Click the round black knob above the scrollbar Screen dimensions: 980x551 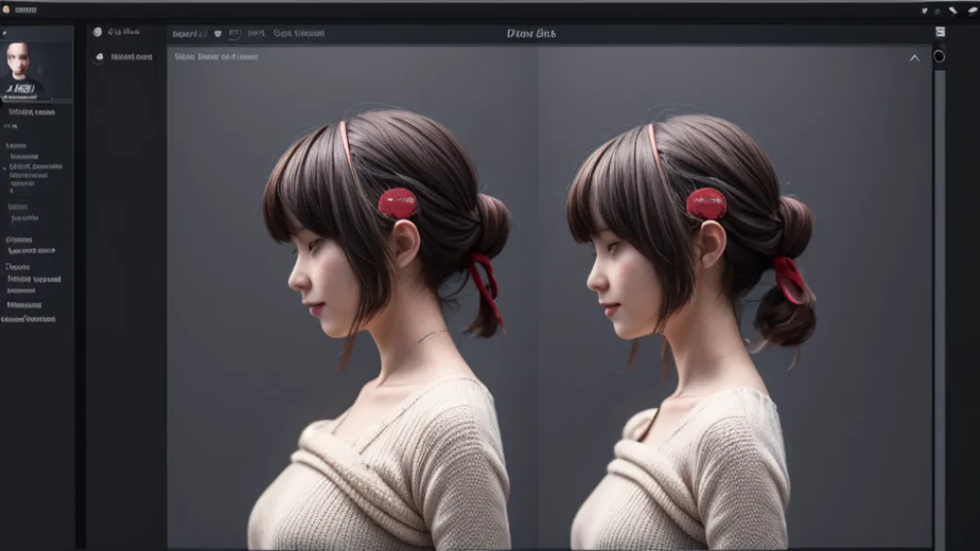[939, 56]
